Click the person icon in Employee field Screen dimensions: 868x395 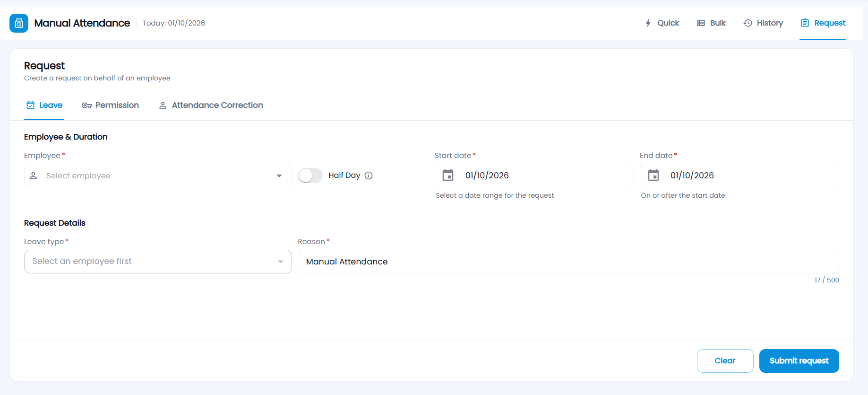click(x=34, y=176)
